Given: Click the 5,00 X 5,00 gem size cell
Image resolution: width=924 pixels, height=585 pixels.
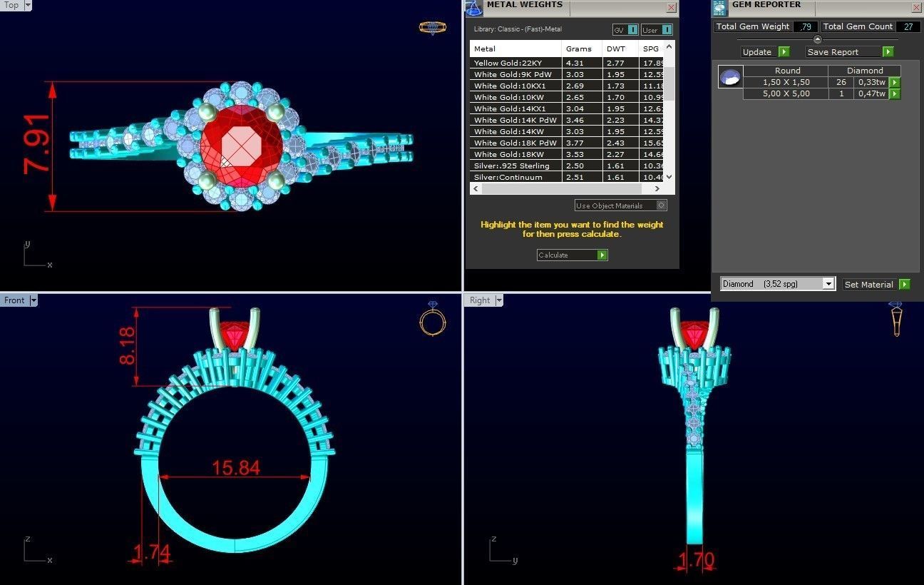Looking at the screenshot, I should pyautogui.click(x=786, y=94).
